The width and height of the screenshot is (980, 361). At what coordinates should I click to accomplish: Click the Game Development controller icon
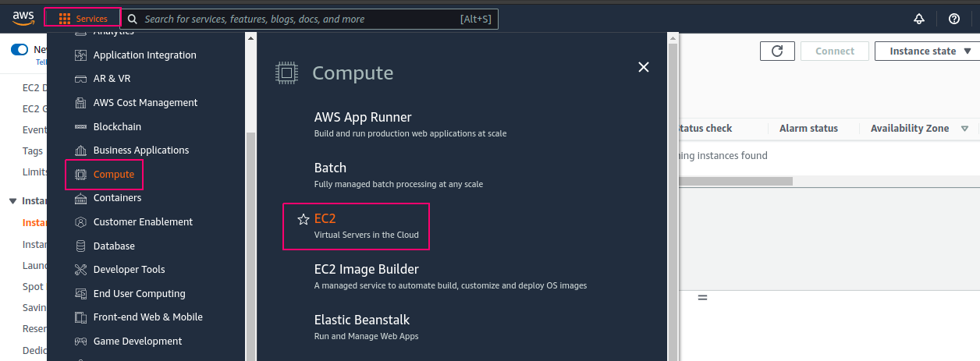(80, 342)
